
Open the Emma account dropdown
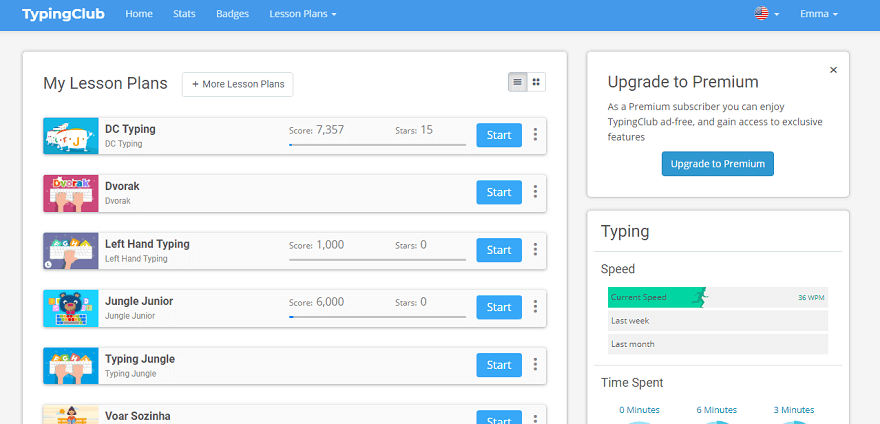coord(818,14)
